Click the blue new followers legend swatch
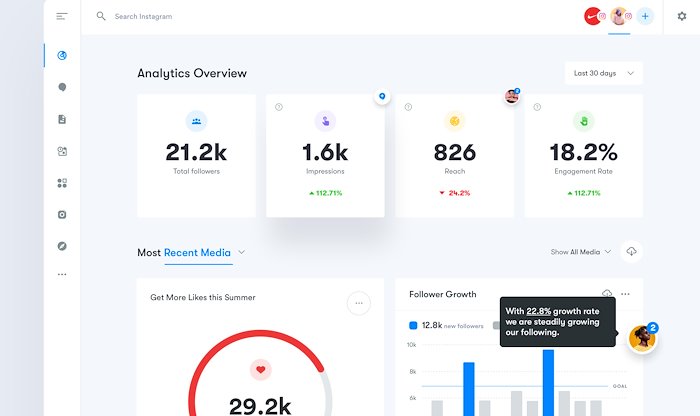Image resolution: width=700 pixels, height=416 pixels. pyautogui.click(x=413, y=325)
